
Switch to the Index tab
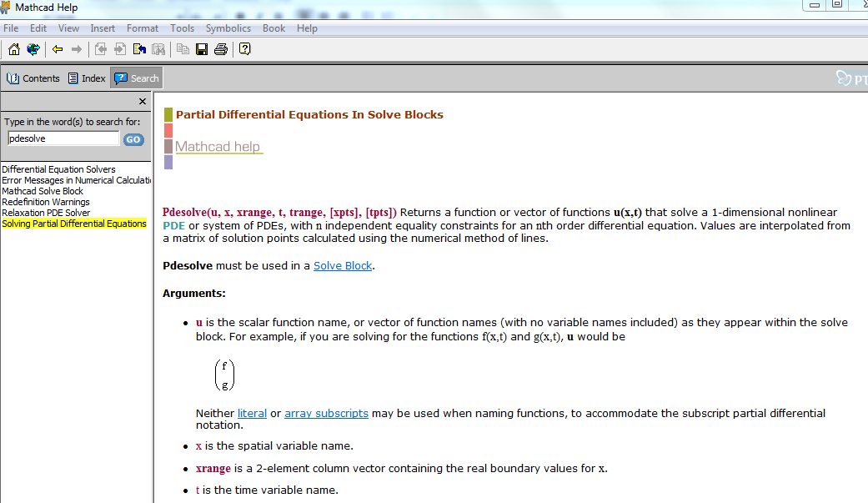pos(87,78)
